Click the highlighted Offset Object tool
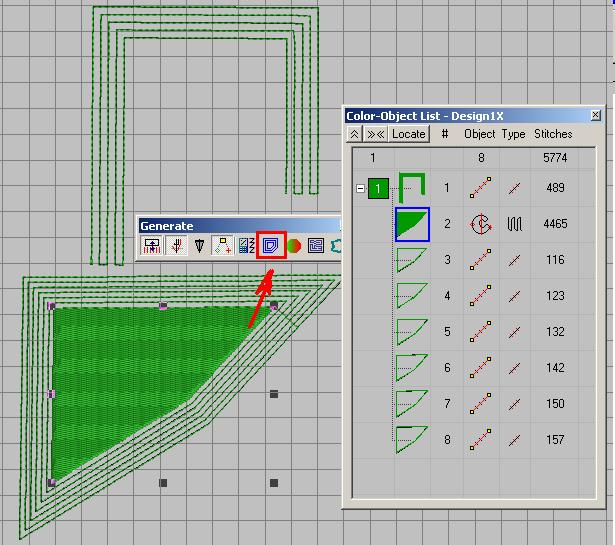615x545 pixels. click(272, 246)
